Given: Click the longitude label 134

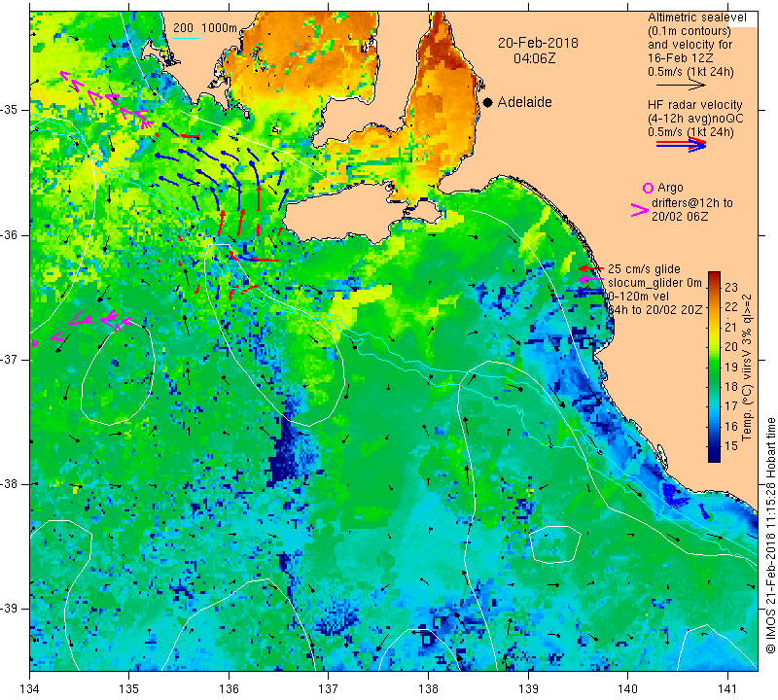Looking at the screenshot, I should coord(30,688).
